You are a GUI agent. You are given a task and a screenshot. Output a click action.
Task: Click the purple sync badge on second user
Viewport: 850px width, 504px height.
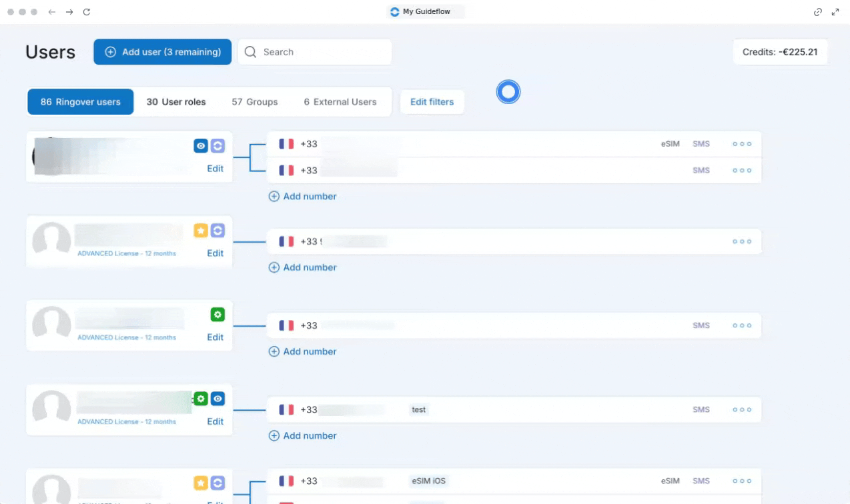pyautogui.click(x=218, y=231)
